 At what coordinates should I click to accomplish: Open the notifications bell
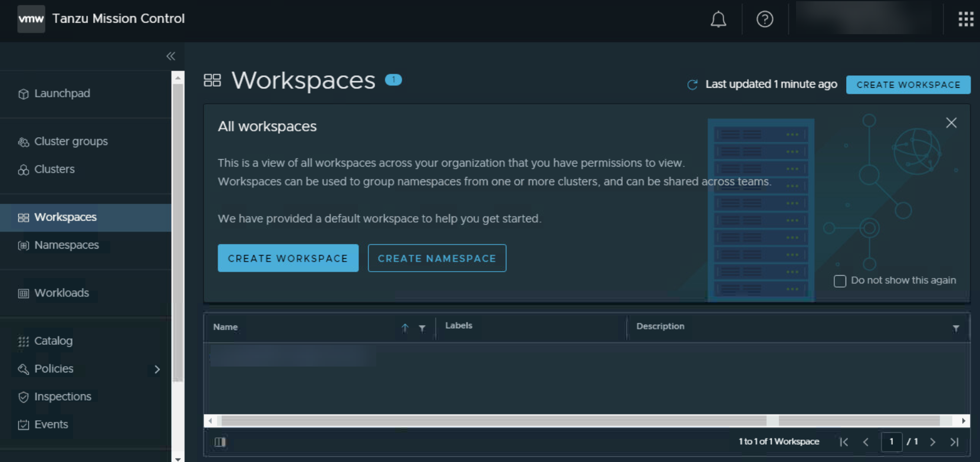[718, 19]
